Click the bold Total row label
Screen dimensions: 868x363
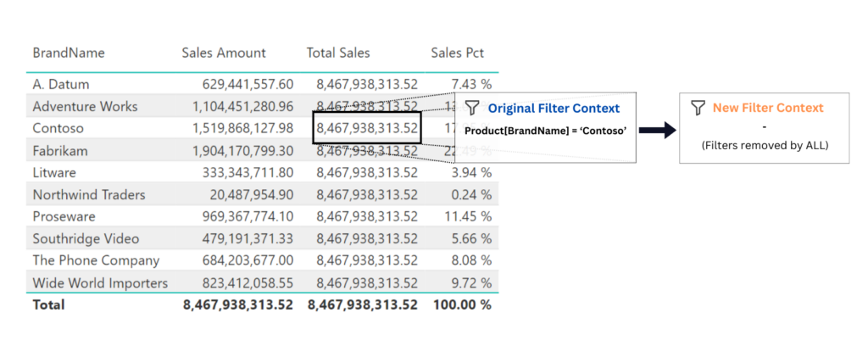tap(48, 304)
